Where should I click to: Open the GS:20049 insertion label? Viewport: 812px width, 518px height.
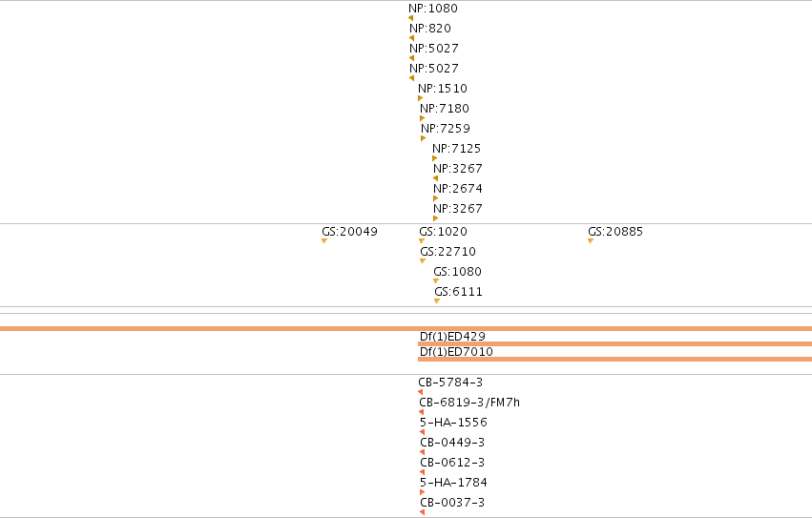(349, 232)
